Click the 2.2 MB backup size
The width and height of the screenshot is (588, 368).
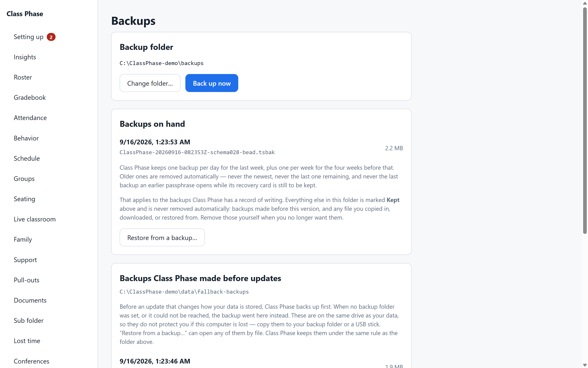394,148
